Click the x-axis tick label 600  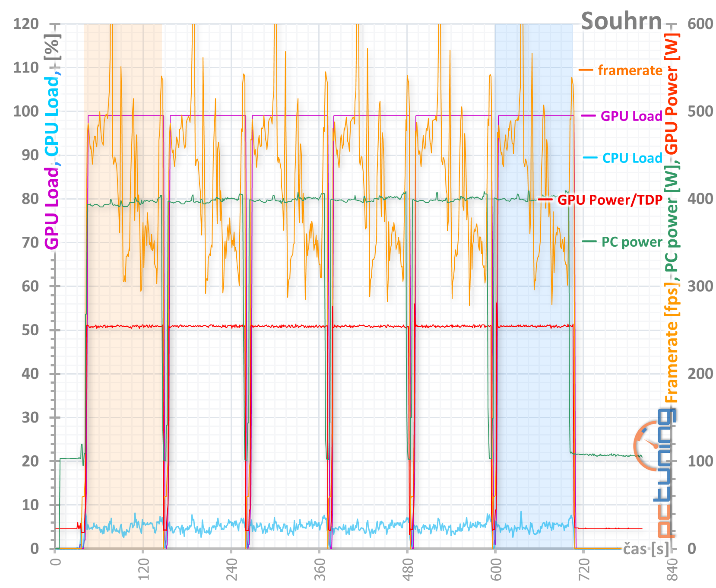point(495,570)
